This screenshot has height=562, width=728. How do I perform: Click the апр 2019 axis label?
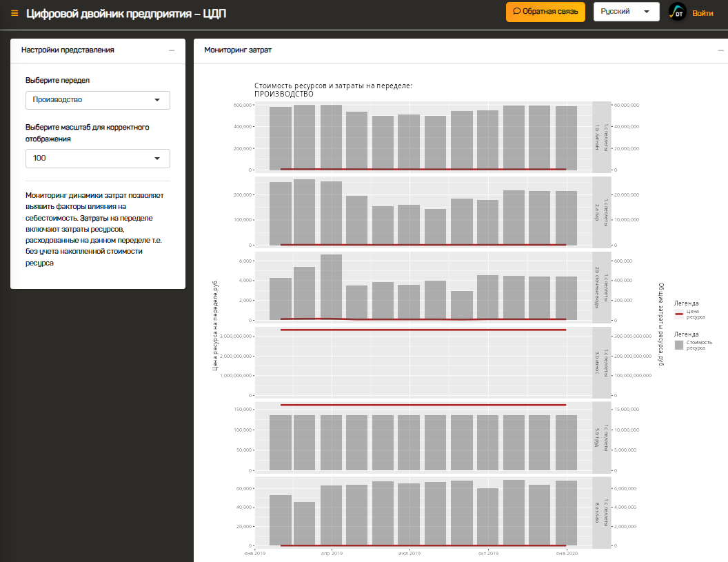[x=332, y=553]
